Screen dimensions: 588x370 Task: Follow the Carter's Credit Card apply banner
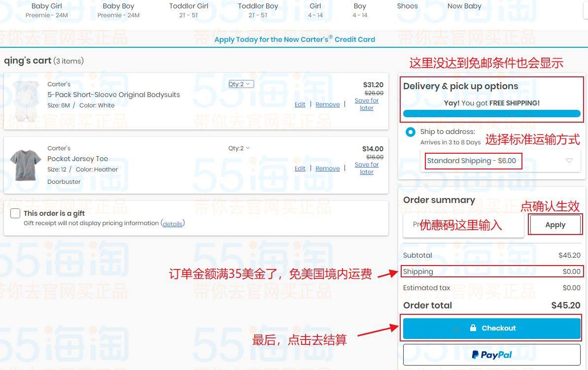click(x=295, y=39)
